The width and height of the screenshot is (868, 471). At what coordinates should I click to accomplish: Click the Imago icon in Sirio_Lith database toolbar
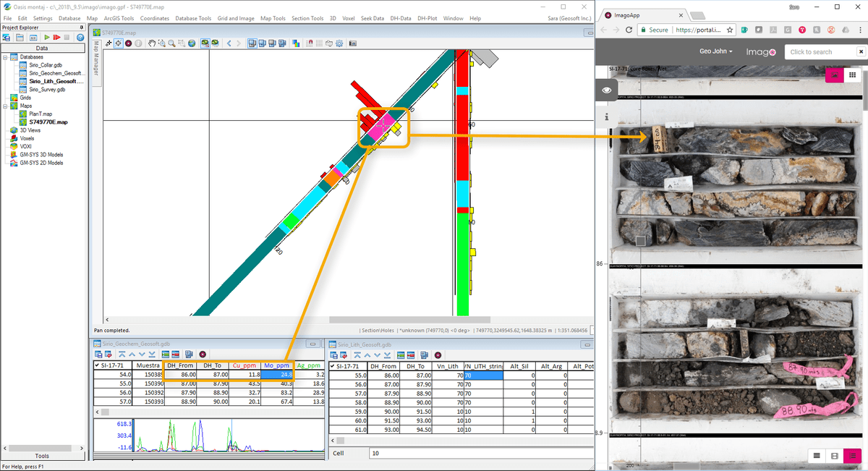tap(438, 355)
